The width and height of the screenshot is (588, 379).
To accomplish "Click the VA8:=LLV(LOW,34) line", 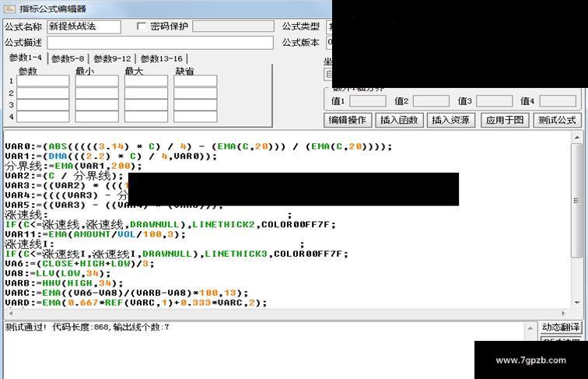I will tap(58, 273).
